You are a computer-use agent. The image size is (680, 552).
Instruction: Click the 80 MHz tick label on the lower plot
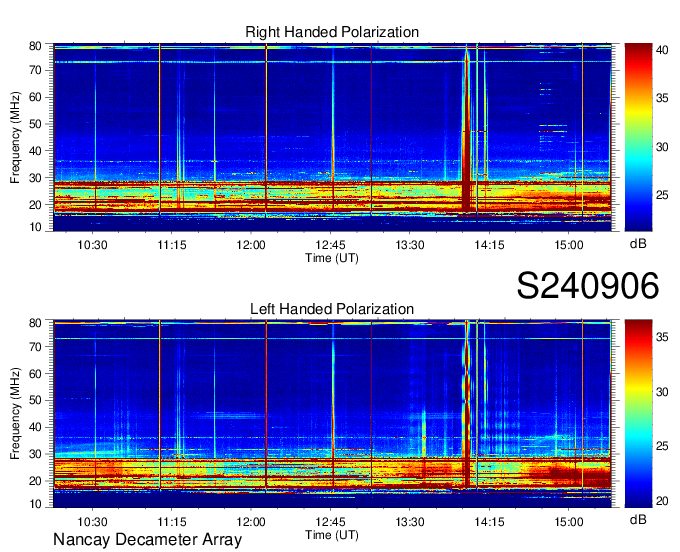(x=35, y=323)
